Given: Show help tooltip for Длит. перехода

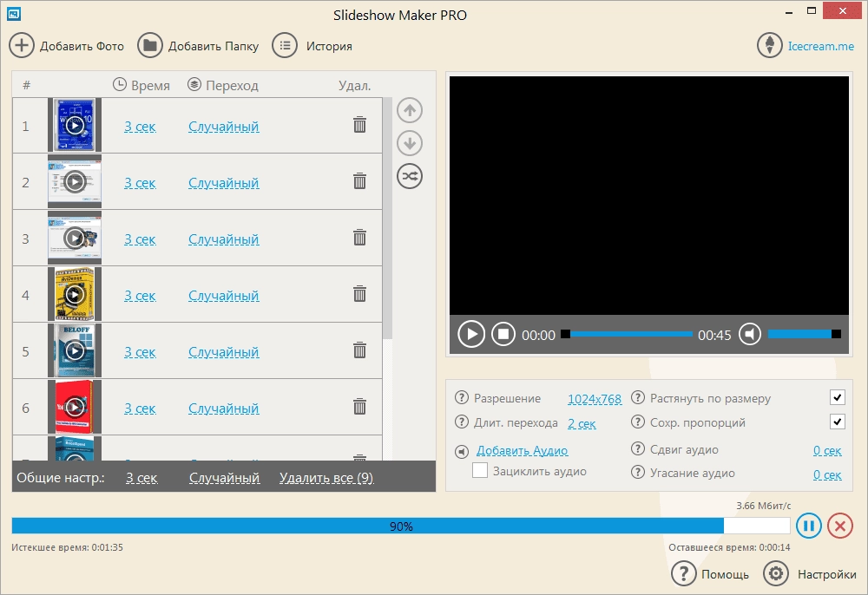Looking at the screenshot, I should 462,422.
